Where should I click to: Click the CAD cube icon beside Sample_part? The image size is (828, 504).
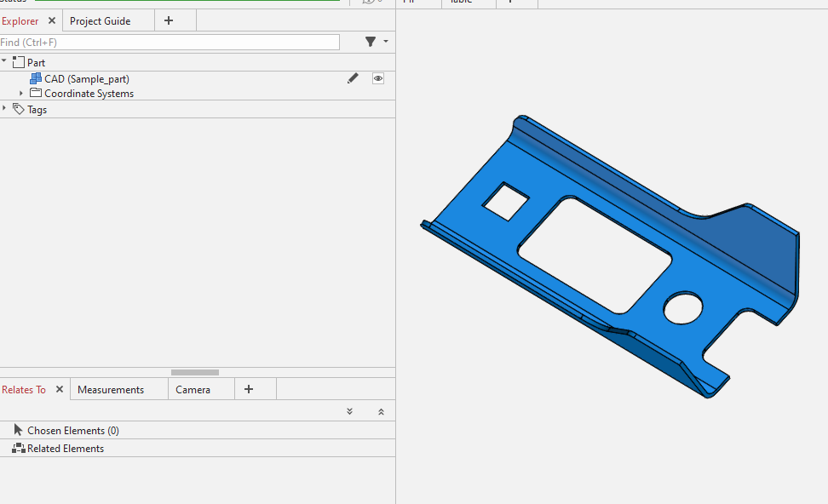coord(36,78)
